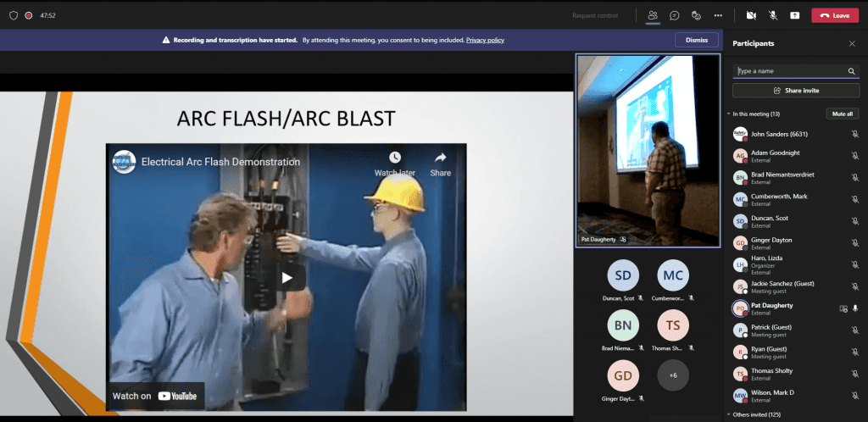This screenshot has width=868, height=422.
Task: Click the video channel logo icon
Action: 124,162
